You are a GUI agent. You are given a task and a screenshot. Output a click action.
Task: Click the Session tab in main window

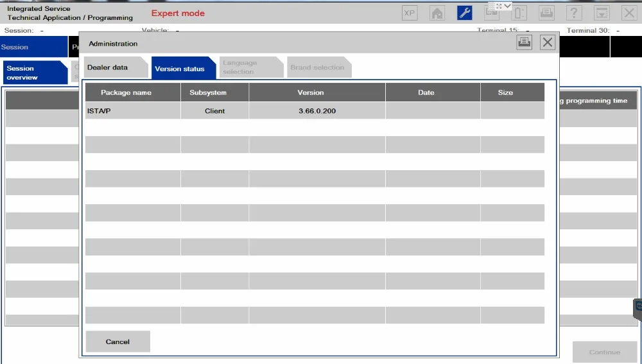[33, 47]
